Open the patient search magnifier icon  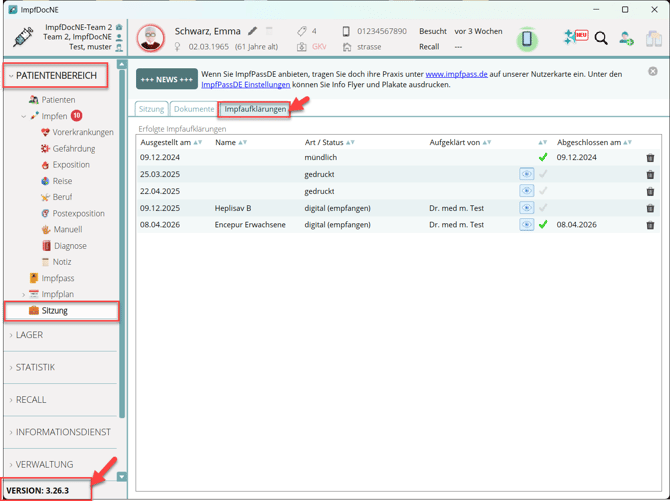tap(601, 39)
